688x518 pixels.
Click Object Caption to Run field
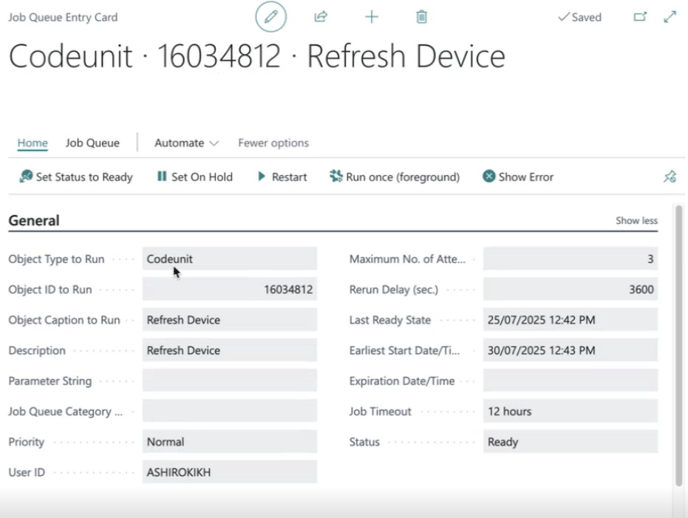pos(229,320)
